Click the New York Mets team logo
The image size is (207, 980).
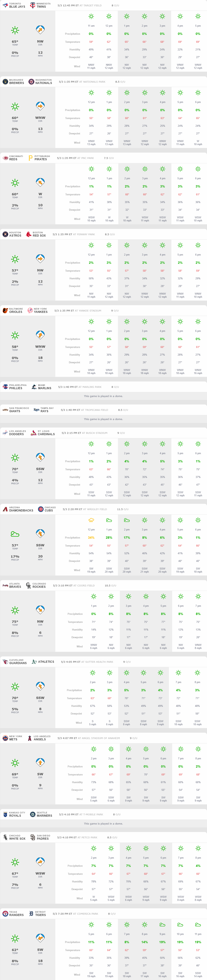pos(5,738)
